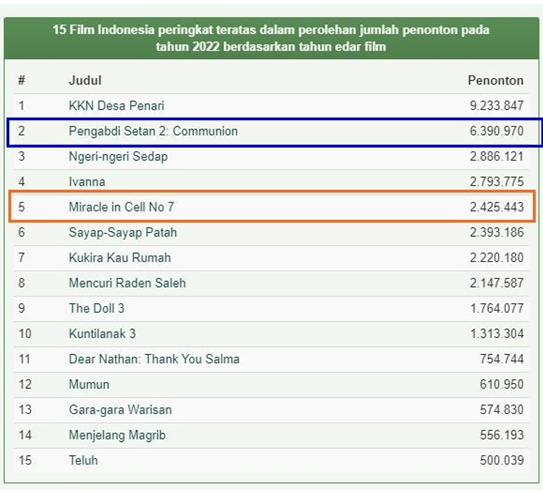543x493 pixels.
Task: Click the KKN Desa Penari title
Action: tap(116, 106)
